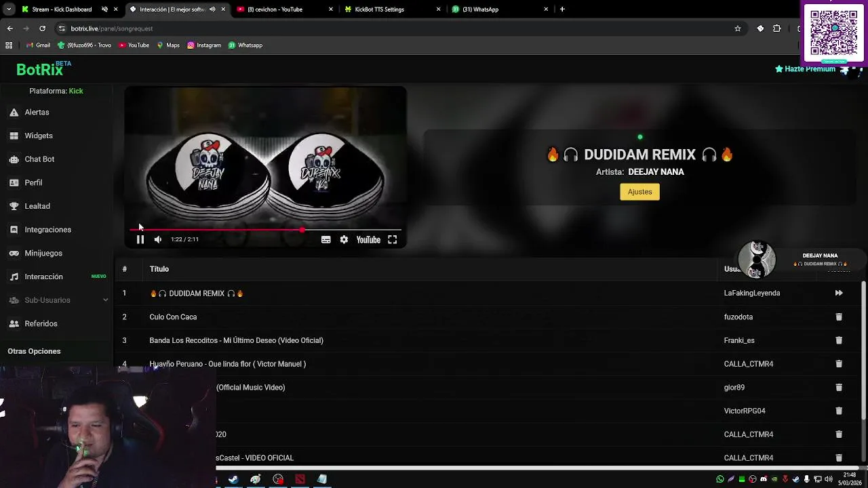Toggle subtitles in the video player
Screen dimensions: 868x488
(x=326, y=239)
